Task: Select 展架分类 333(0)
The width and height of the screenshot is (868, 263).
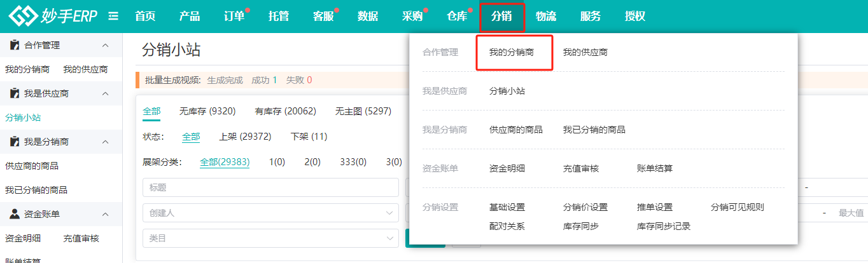Action: (353, 162)
